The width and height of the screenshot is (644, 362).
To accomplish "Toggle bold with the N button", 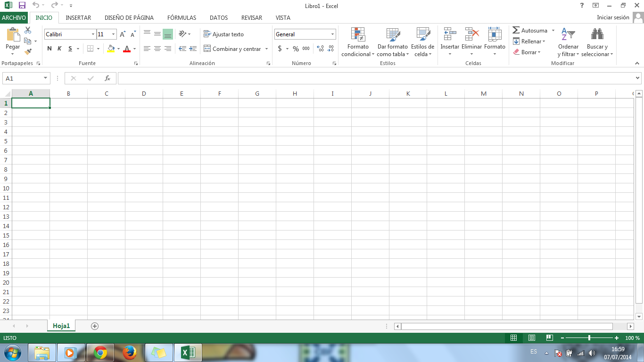I will [x=49, y=49].
